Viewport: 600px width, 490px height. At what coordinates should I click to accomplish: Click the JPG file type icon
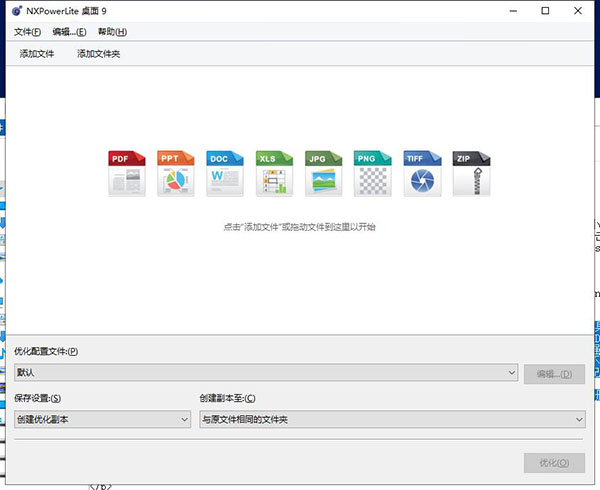tap(323, 173)
